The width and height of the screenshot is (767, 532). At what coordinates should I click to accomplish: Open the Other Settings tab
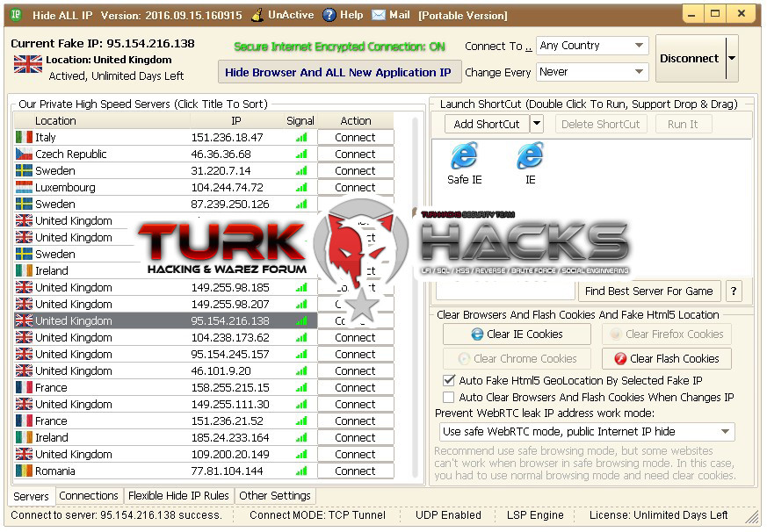coord(275,495)
